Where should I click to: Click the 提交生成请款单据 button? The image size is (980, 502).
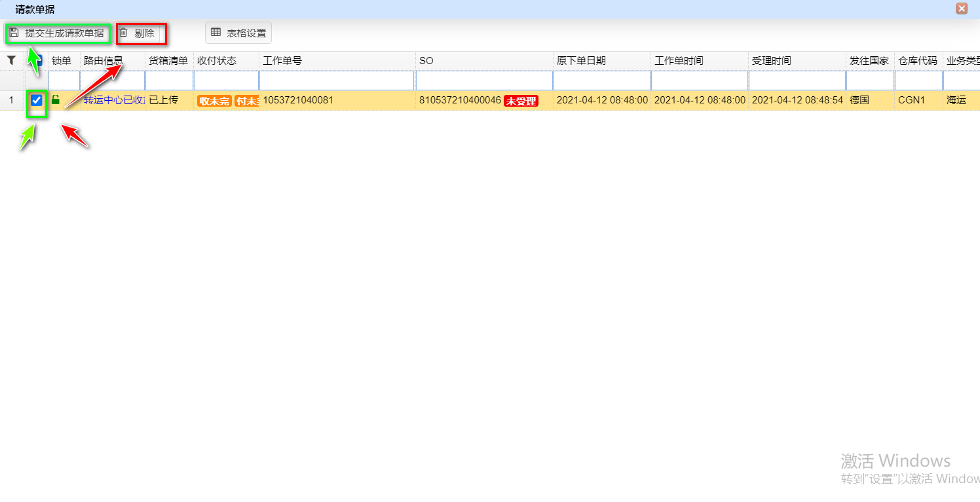58,33
